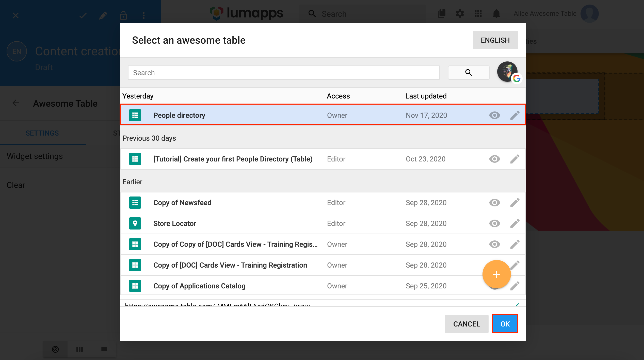This screenshot has height=360, width=644.
Task: Click the People directory list-view table icon
Action: (x=135, y=115)
